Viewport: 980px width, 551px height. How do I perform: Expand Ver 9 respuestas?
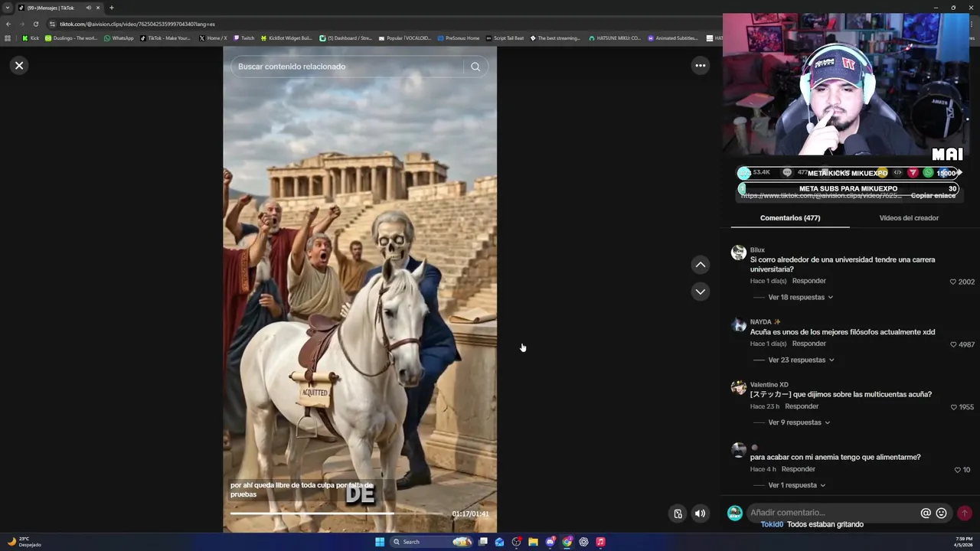[x=799, y=422]
